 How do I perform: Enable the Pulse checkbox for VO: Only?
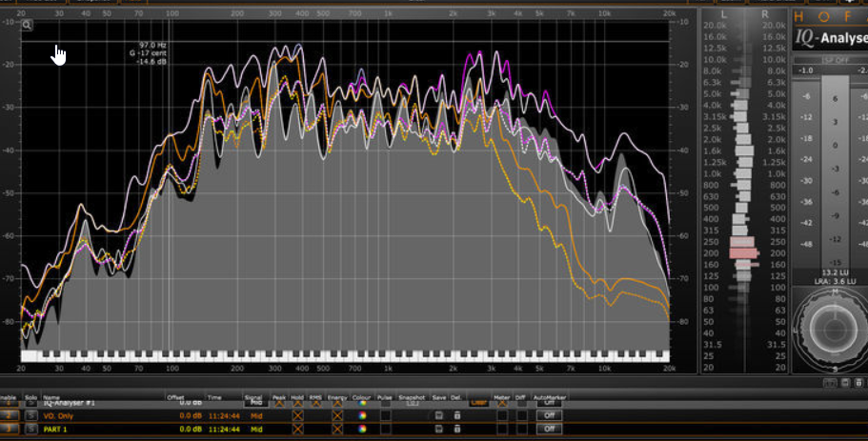tap(385, 416)
